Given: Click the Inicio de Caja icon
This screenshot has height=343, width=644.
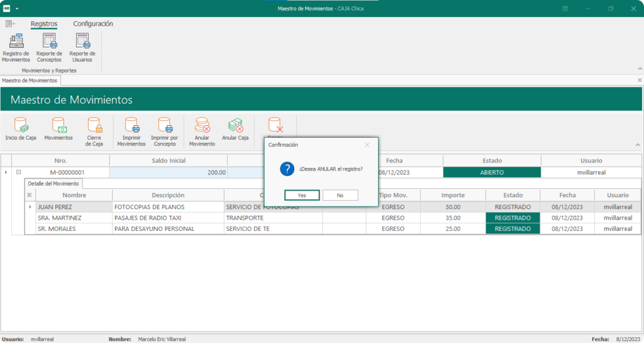Looking at the screenshot, I should [21, 125].
